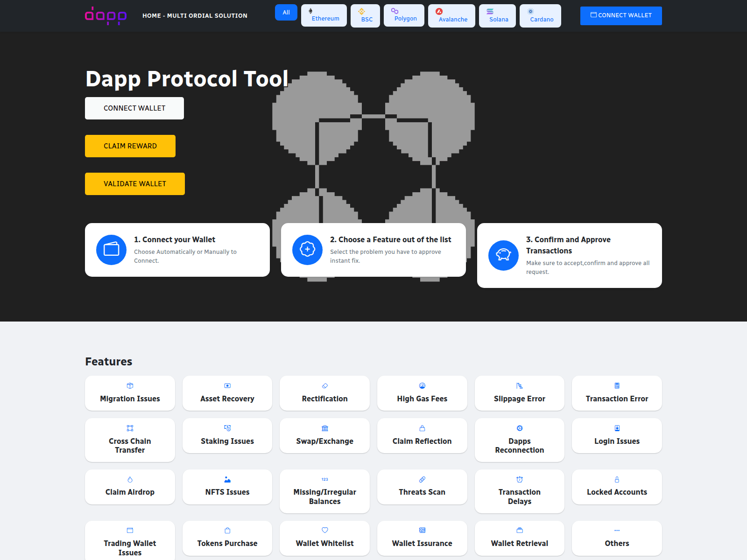Click the plus badge icon in step 2
The height and width of the screenshot is (560, 747).
pyautogui.click(x=307, y=250)
